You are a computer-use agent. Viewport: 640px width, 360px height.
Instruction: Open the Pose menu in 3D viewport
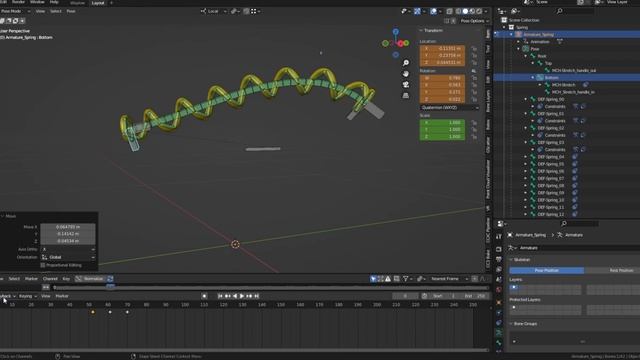[71, 11]
